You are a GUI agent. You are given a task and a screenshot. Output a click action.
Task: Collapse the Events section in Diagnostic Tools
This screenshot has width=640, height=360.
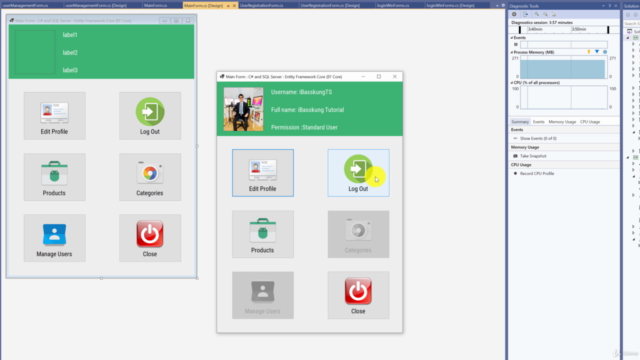(512, 38)
